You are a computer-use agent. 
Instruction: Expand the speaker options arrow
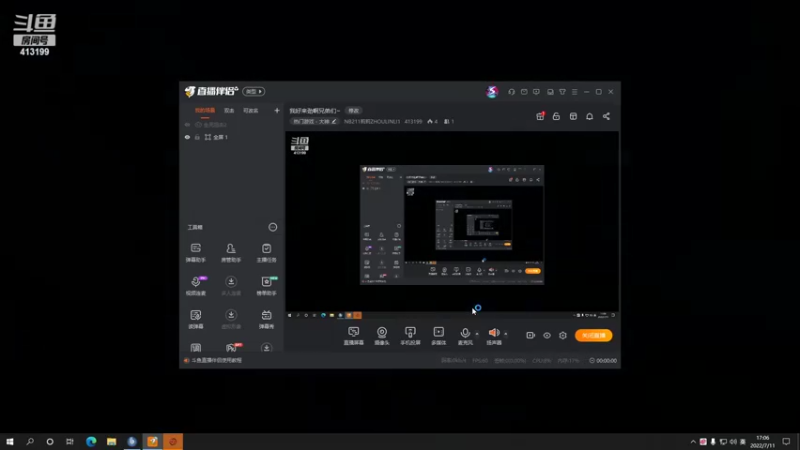506,334
